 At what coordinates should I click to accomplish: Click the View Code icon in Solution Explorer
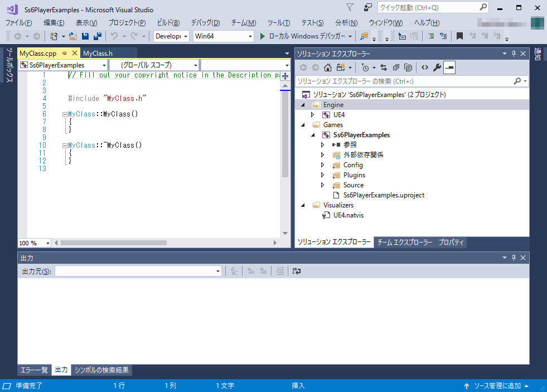point(424,67)
